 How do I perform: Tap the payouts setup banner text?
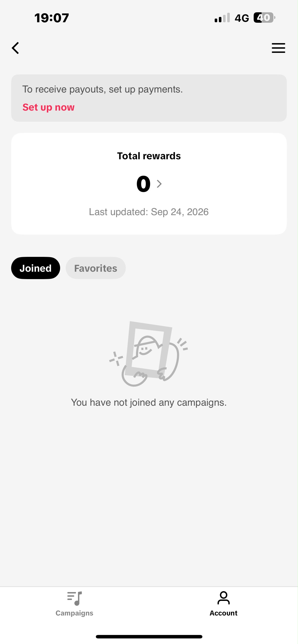[x=103, y=89]
